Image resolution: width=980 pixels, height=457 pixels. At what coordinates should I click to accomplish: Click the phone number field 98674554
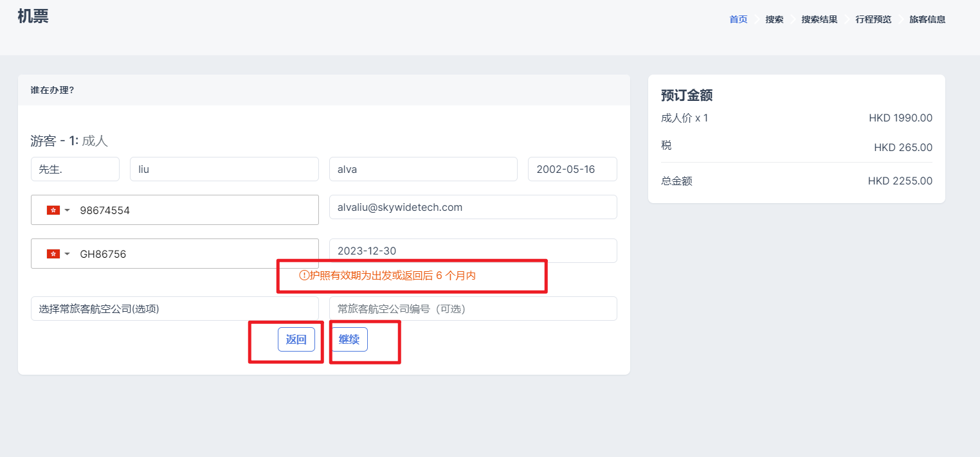click(193, 210)
